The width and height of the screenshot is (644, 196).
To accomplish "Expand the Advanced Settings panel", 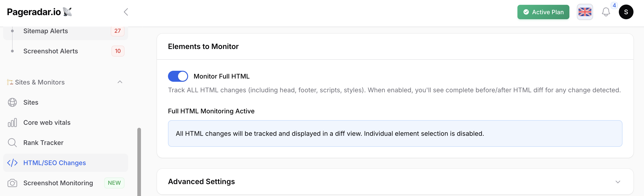I will coord(617,182).
